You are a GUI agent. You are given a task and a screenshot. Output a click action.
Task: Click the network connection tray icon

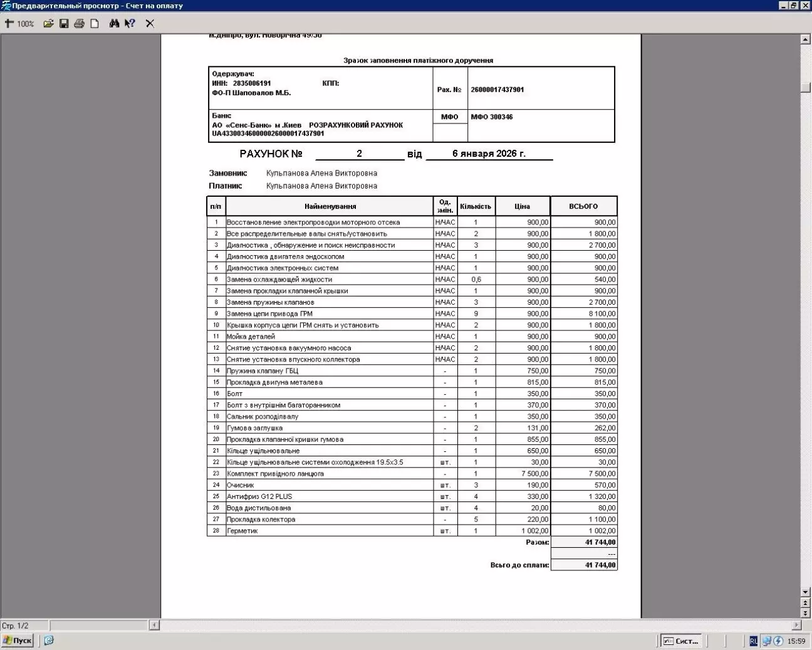tap(766, 641)
